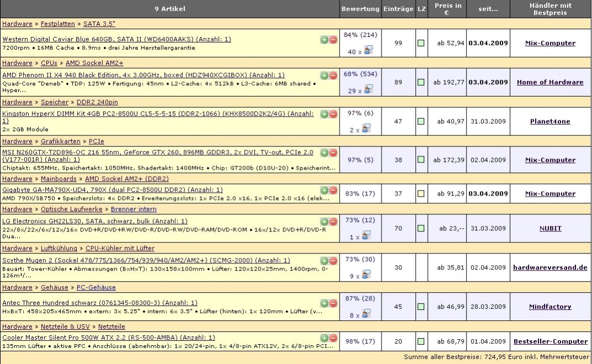
Task: Open CPU-Kühler mit Lüfter category link
Action: tap(120, 249)
